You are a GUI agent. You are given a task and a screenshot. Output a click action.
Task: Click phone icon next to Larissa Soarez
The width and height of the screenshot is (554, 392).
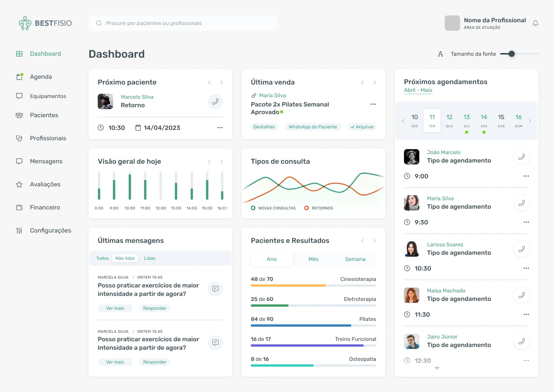(x=522, y=249)
